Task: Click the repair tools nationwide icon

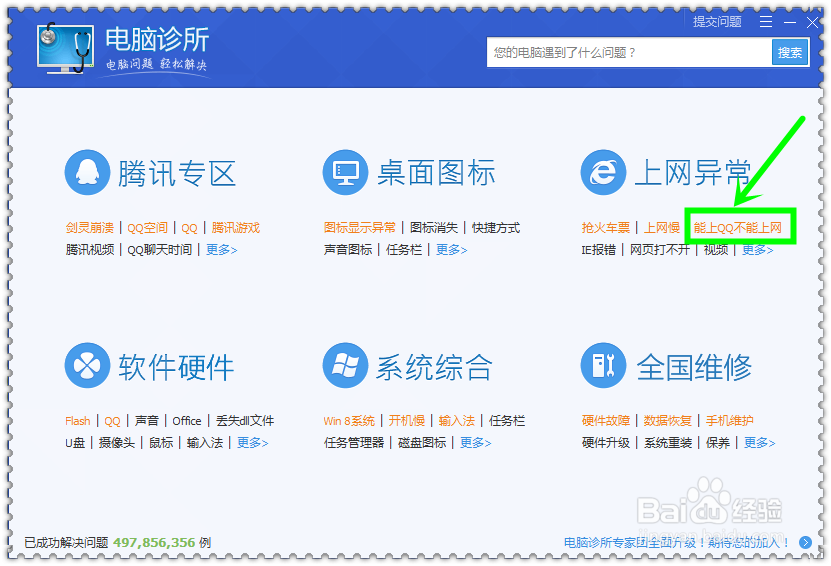Action: 604,365
